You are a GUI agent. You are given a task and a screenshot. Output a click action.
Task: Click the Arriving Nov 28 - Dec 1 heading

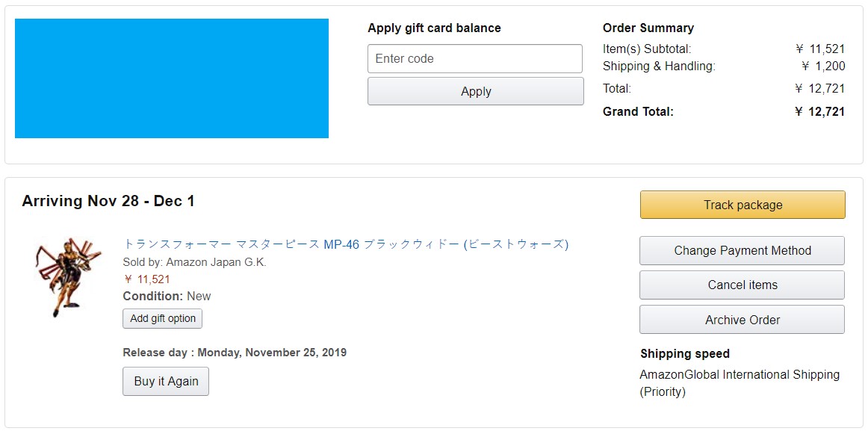(108, 202)
